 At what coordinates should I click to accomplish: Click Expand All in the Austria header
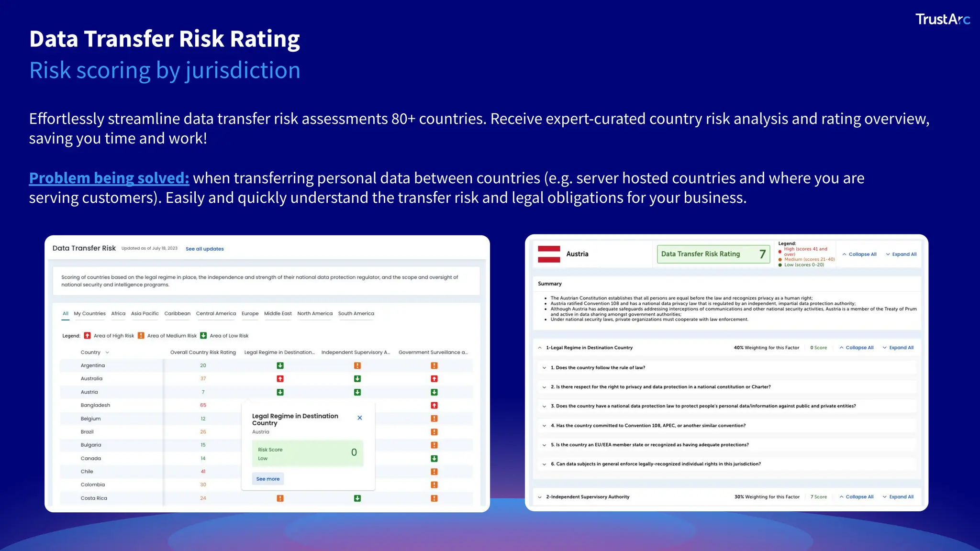(x=901, y=254)
